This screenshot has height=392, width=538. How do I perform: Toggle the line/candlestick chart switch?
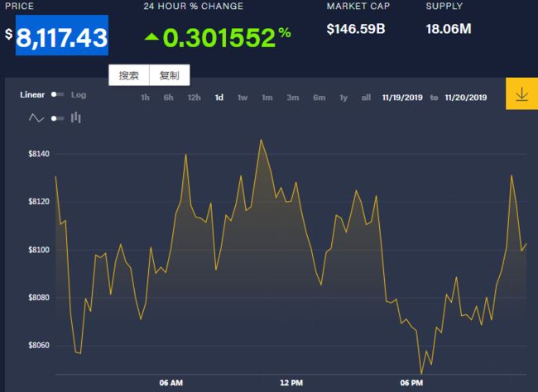[x=57, y=118]
